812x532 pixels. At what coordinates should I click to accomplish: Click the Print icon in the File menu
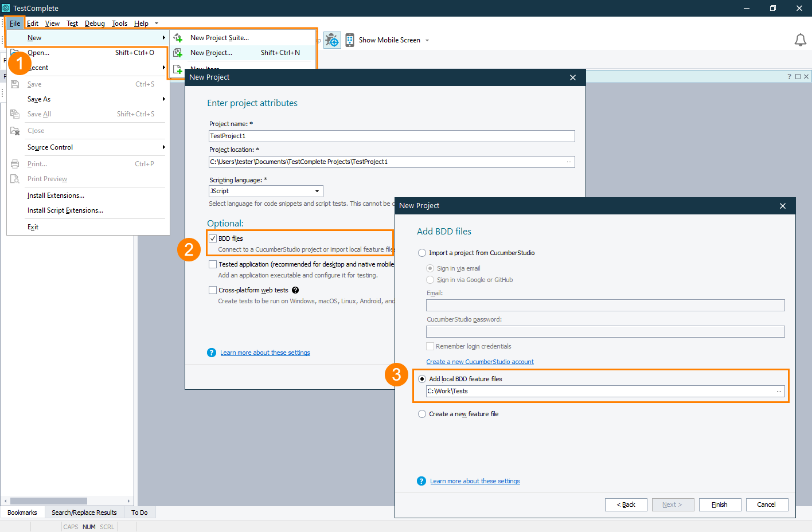[15, 163]
